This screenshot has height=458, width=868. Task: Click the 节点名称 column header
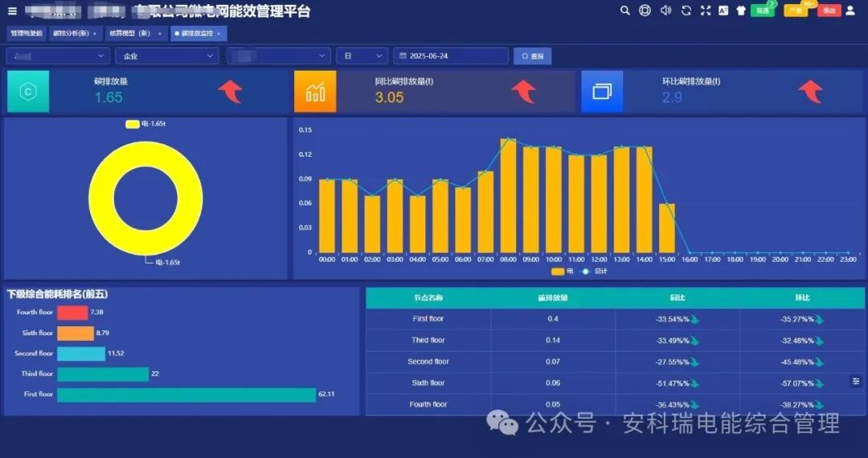coord(428,297)
